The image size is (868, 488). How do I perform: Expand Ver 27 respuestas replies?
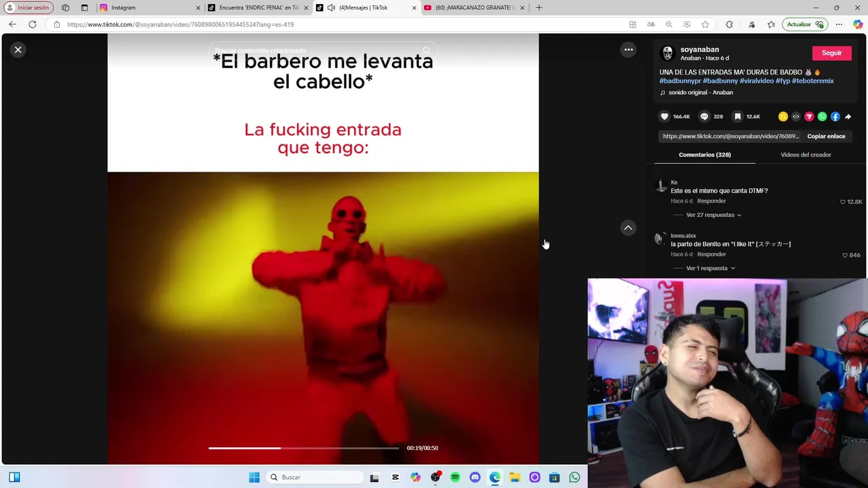[x=713, y=215]
